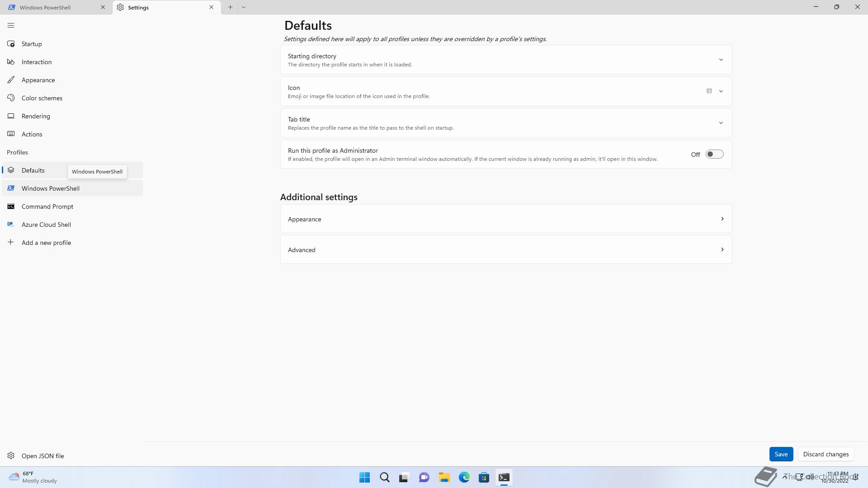Close the Settings tab
Viewport: 868px width, 488px height.
[211, 7]
